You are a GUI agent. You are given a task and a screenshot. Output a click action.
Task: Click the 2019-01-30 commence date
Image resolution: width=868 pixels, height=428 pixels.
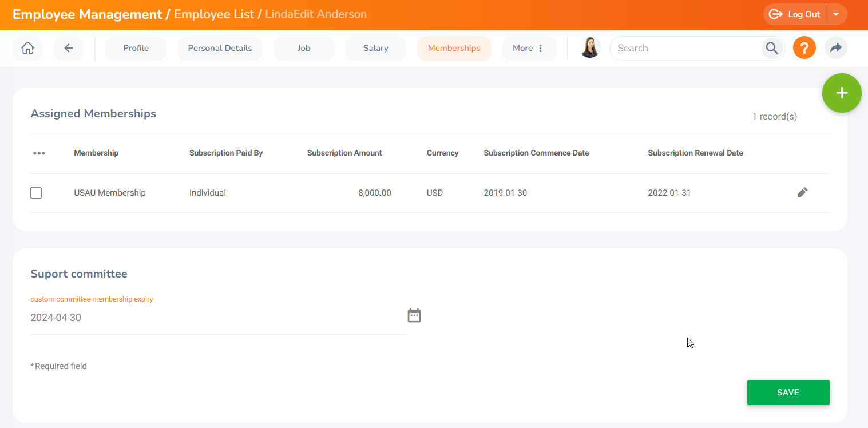(505, 193)
